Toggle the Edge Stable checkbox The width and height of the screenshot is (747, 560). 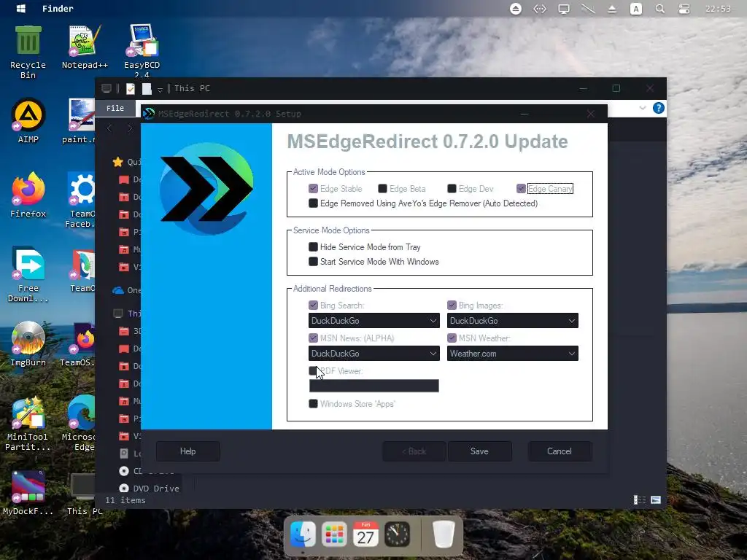(x=313, y=189)
